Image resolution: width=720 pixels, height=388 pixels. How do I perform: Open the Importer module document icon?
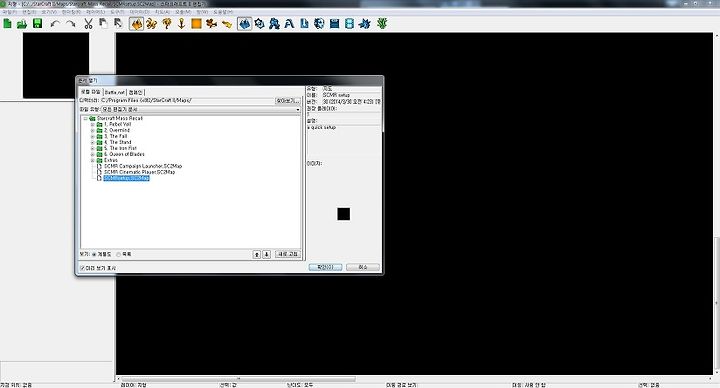tap(304, 24)
